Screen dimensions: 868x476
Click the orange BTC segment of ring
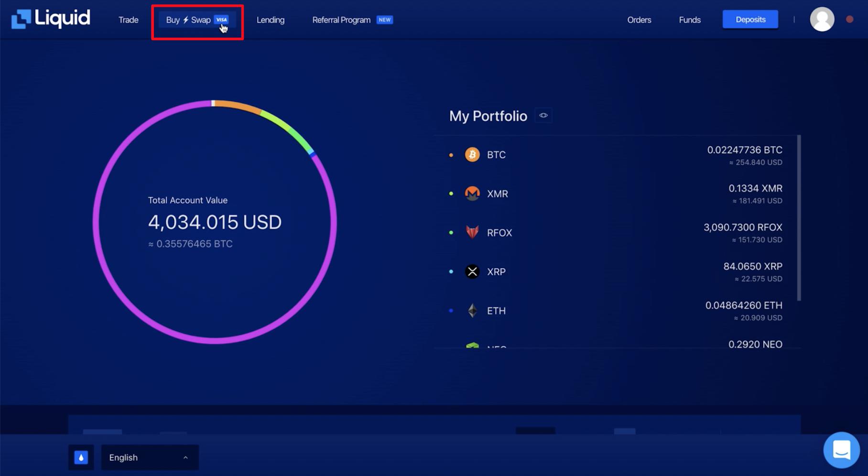click(238, 107)
